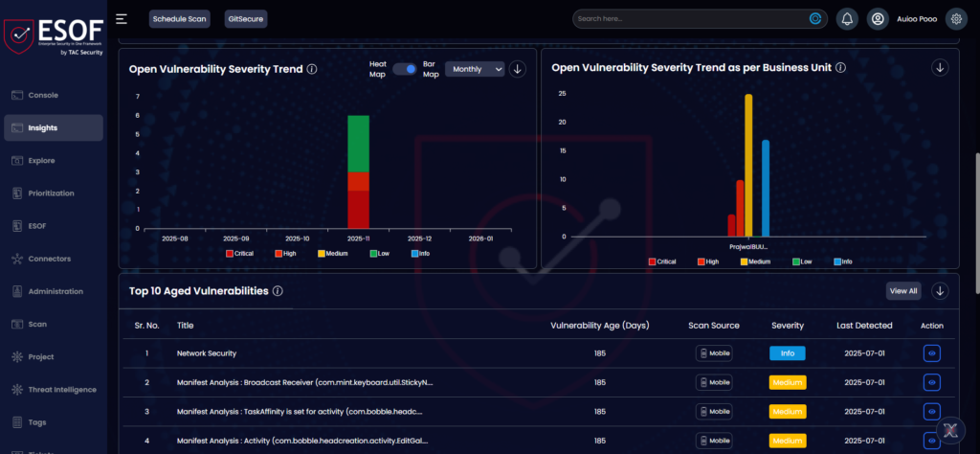980x454 pixels.
Task: Expand the Connectors sidebar section
Action: (50, 259)
